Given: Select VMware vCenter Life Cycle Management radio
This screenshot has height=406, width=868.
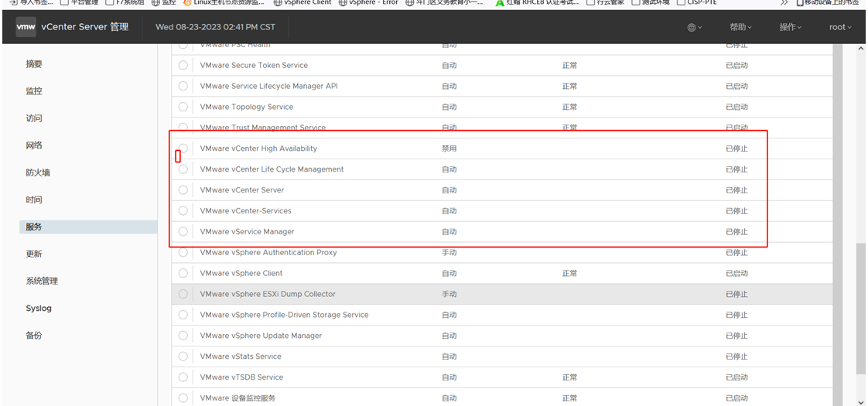Looking at the screenshot, I should (183, 169).
